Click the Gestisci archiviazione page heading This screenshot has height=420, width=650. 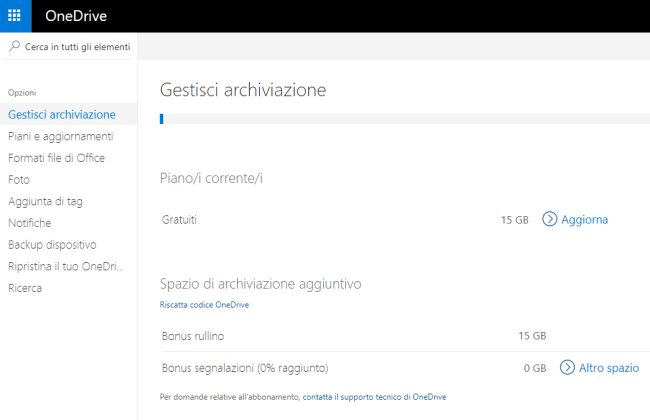coord(243,90)
